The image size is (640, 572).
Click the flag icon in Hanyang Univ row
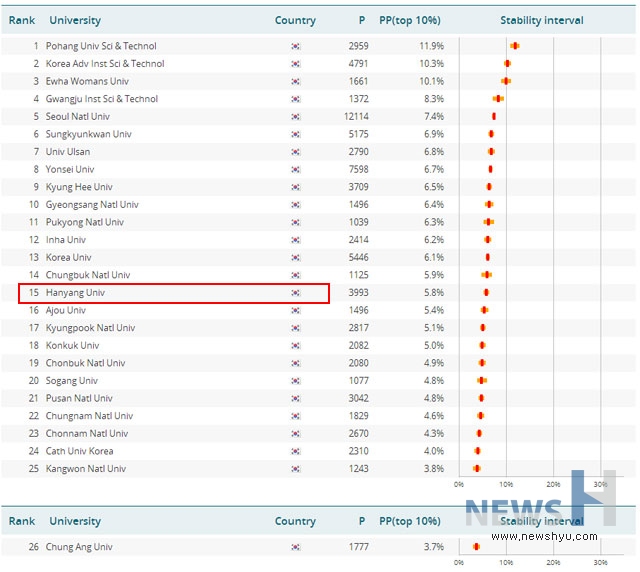tap(295, 293)
